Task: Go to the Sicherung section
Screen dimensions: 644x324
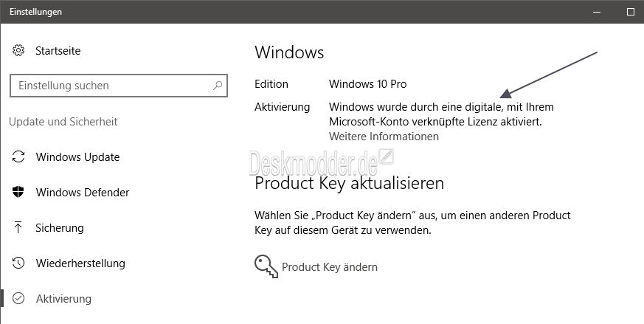Action: pos(60,228)
